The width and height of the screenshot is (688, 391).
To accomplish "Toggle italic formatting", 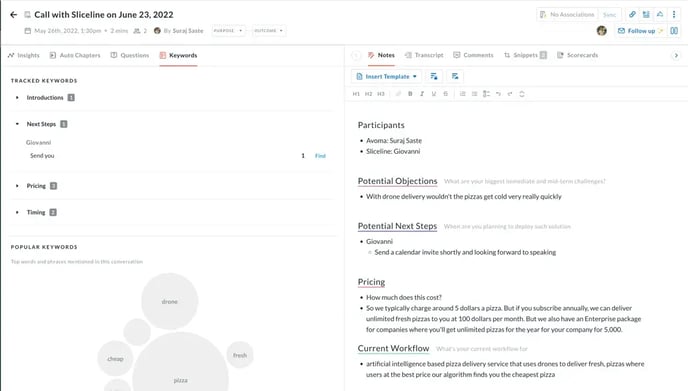I will point(422,94).
